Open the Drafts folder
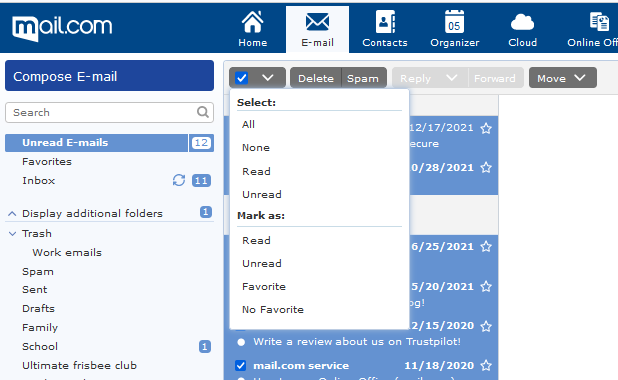 point(38,308)
